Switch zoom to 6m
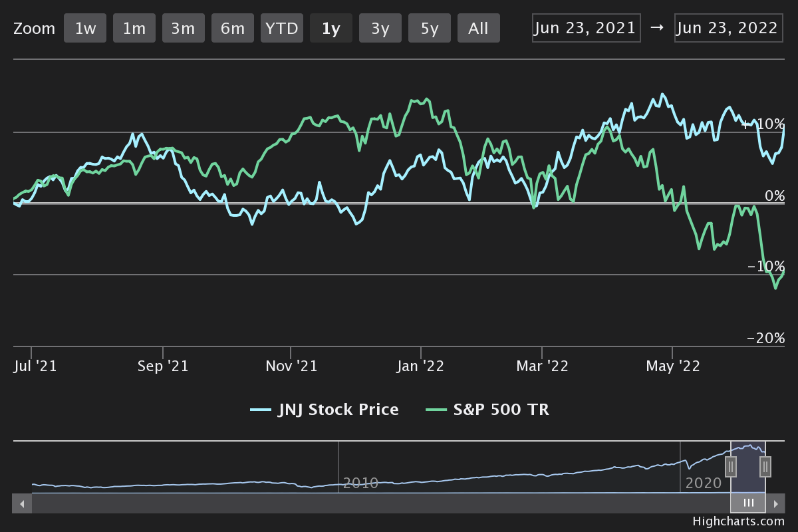 tap(233, 29)
